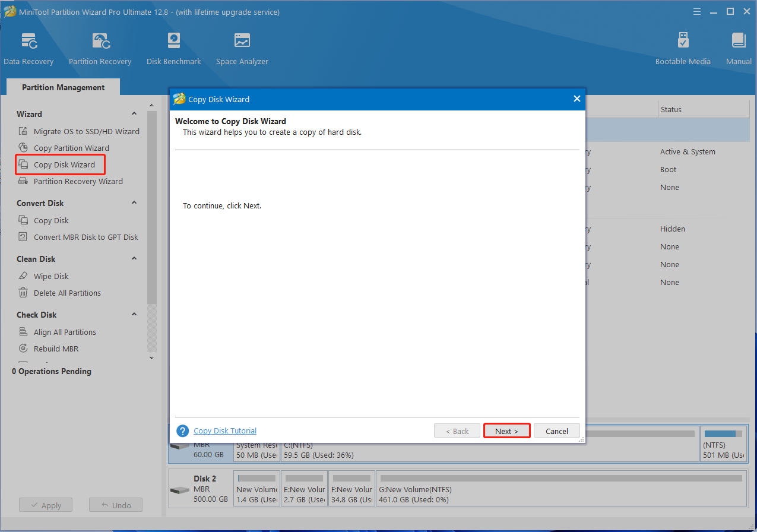Collapse the Convert Disk section

134,203
